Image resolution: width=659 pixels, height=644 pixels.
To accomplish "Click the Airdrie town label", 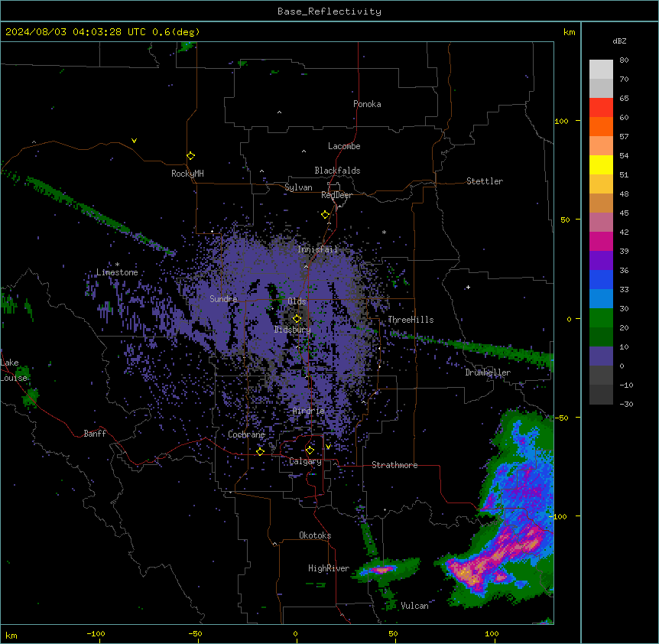I will (309, 411).
